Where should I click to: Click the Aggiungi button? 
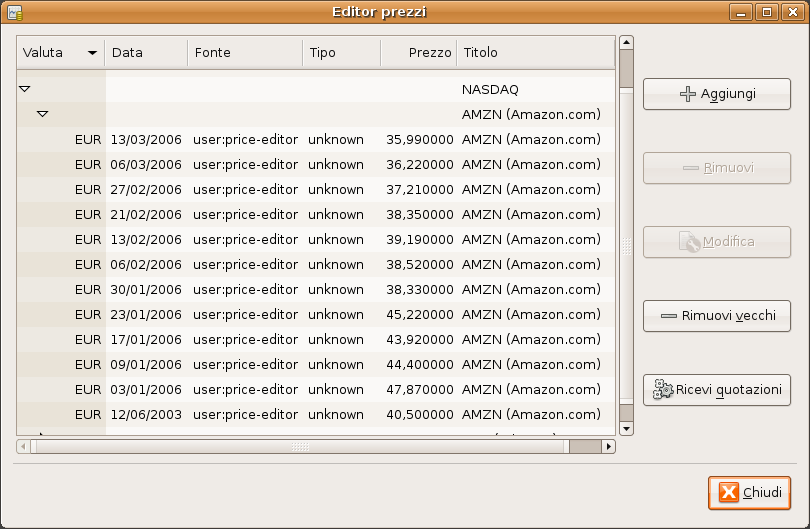coord(716,94)
